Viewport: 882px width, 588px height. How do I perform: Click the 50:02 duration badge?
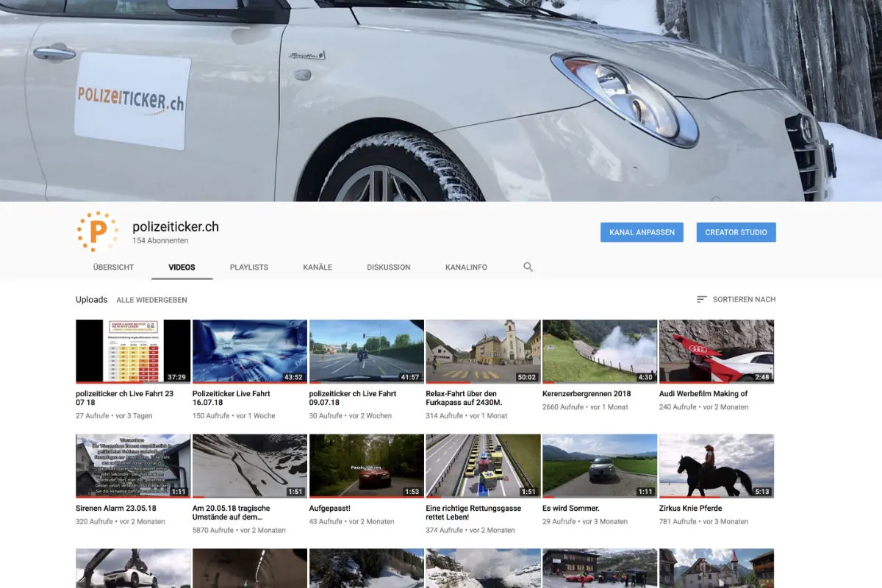[x=526, y=377]
